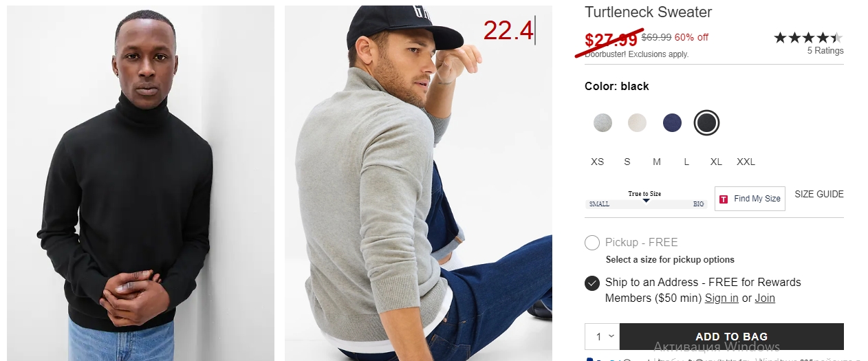Select size M
This screenshot has width=868, height=361.
(657, 162)
